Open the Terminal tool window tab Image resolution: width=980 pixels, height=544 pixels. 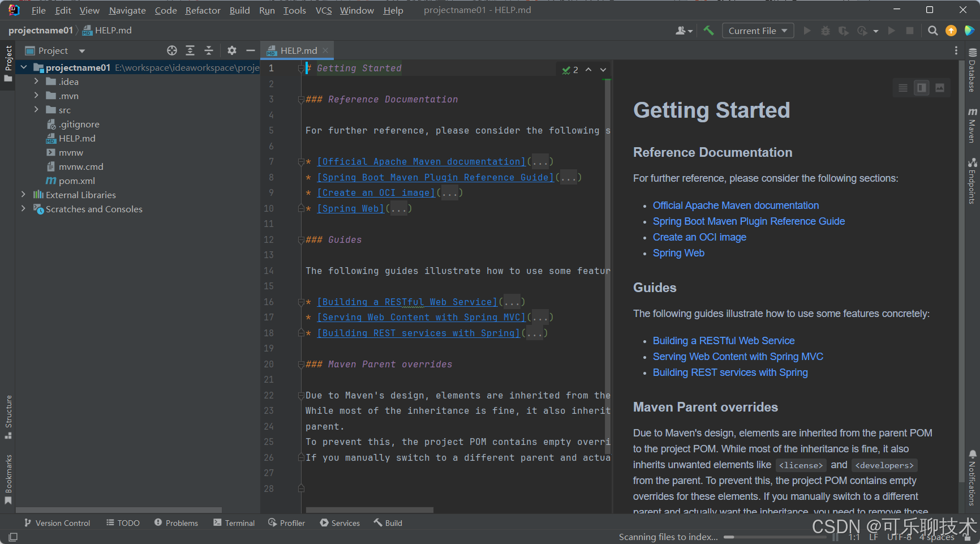click(x=234, y=523)
